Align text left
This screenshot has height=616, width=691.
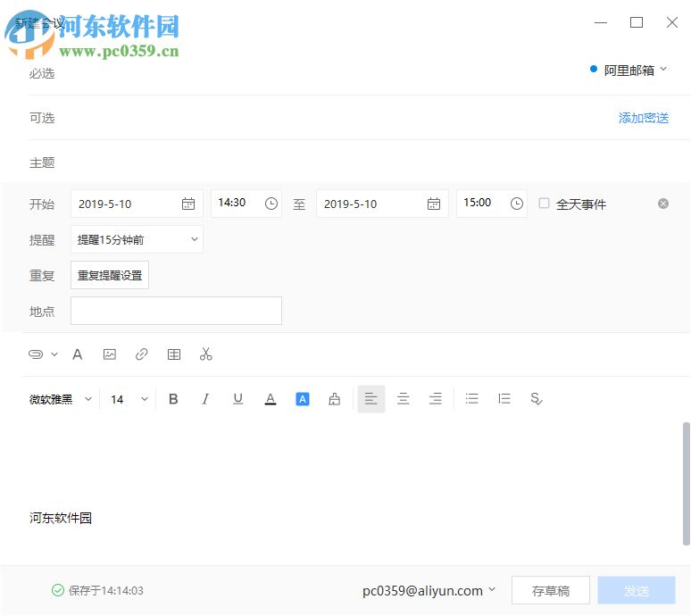pyautogui.click(x=371, y=399)
